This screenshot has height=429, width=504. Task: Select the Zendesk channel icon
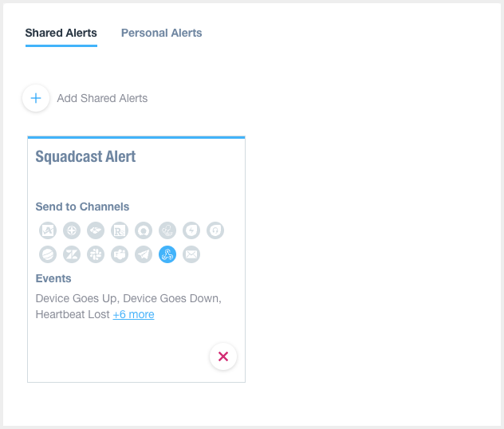[72, 254]
